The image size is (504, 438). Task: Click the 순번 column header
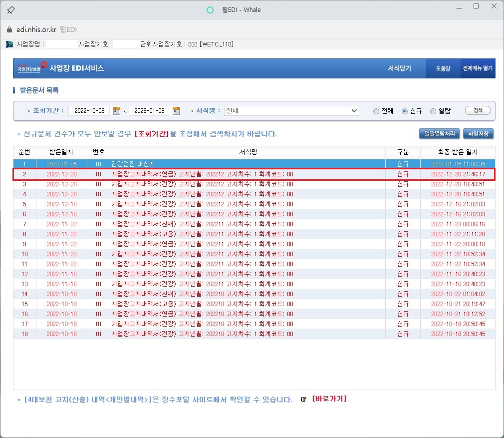click(x=24, y=152)
